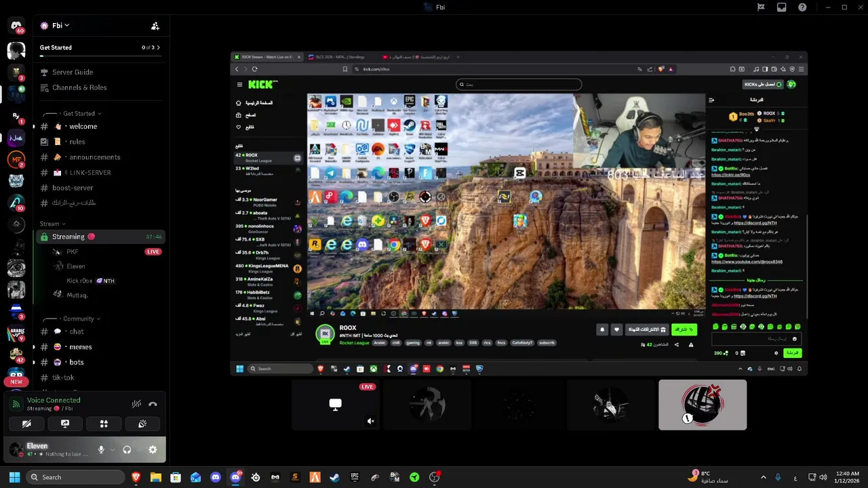Click the Eleven user profile panel
The width and height of the screenshot is (868, 488).
pos(49,449)
